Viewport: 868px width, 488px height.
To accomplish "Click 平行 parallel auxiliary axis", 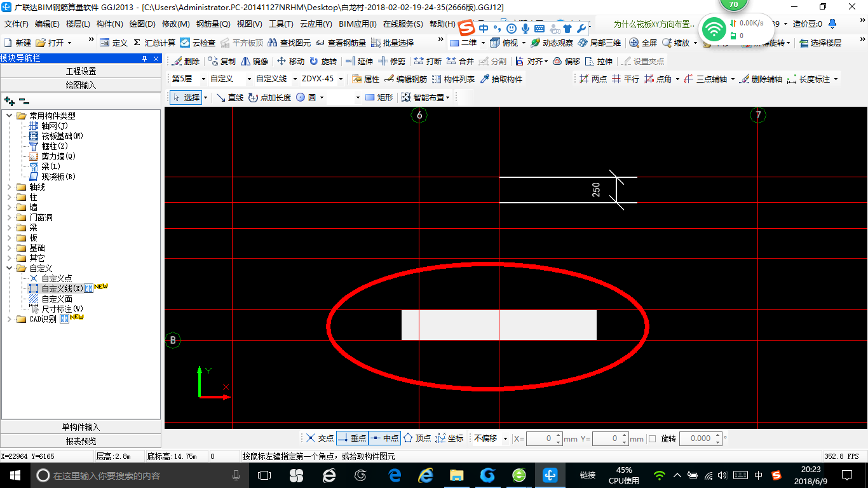I will 625,79.
